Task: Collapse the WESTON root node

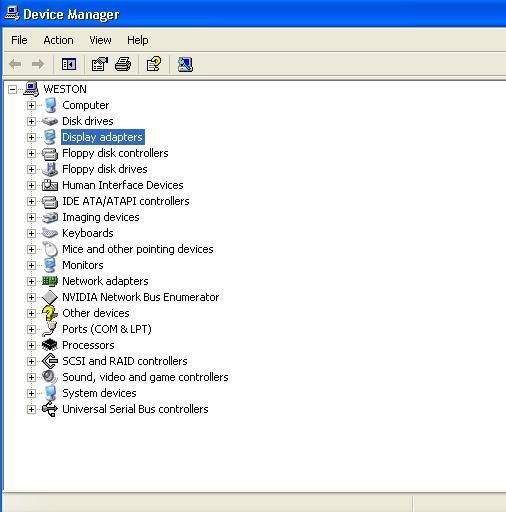Action: tap(13, 89)
